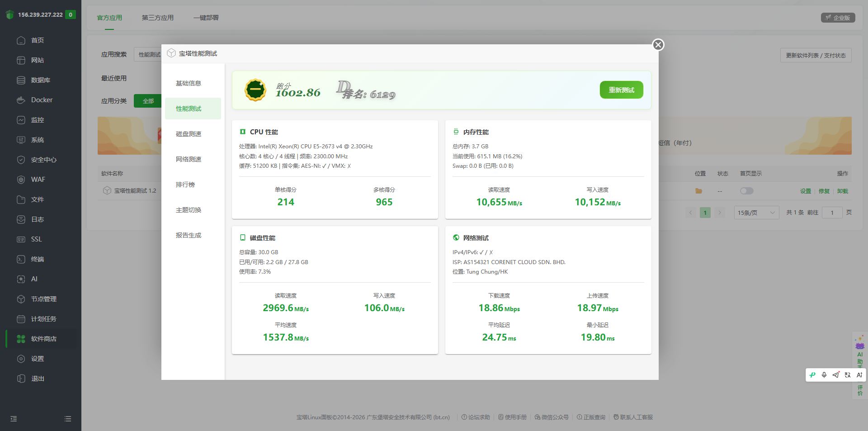
Task: Click the 前往 page number input field
Action: [x=832, y=213]
